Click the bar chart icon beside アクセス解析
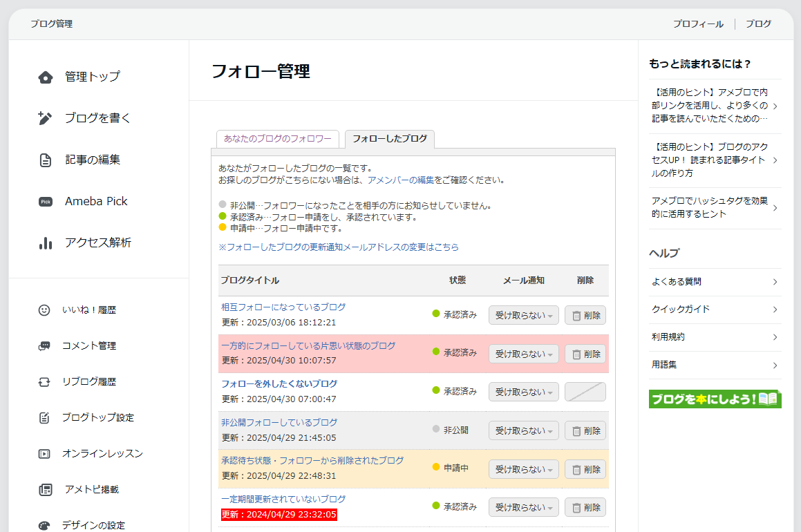Viewport: 801px width, 532px height. click(x=46, y=243)
